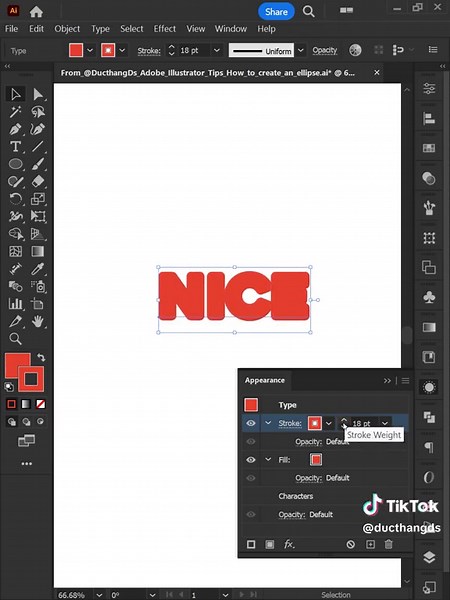Viewport: 450px width, 600px height.
Task: Select the Artboard tool
Action: (x=38, y=304)
